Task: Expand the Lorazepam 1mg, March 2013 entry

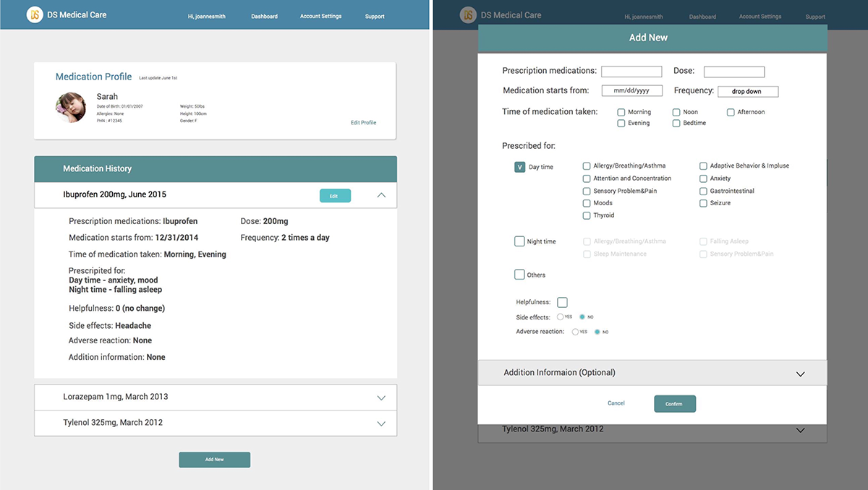Action: tap(381, 397)
